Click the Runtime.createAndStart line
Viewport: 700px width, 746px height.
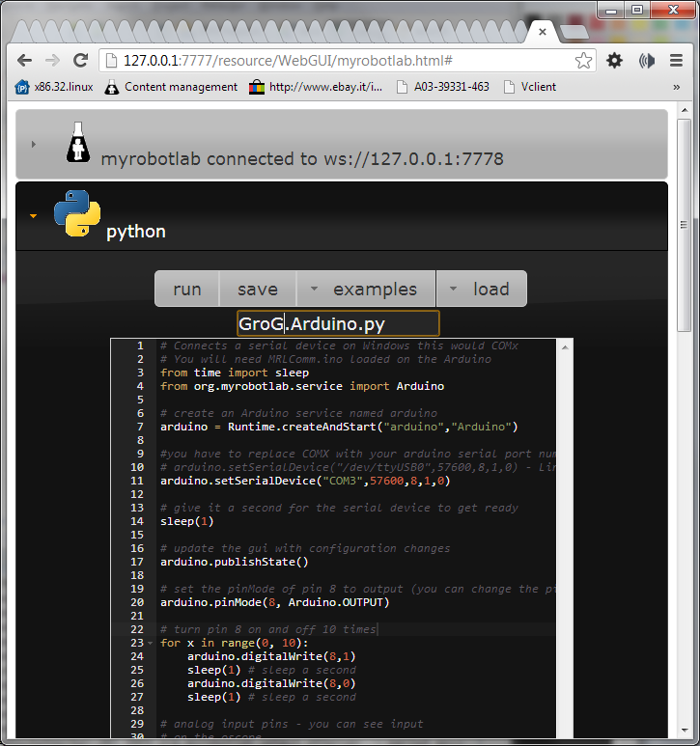(339, 427)
